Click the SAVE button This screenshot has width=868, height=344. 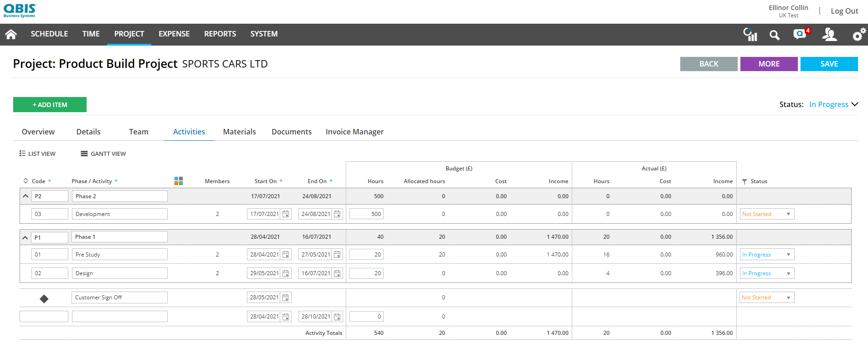[829, 64]
